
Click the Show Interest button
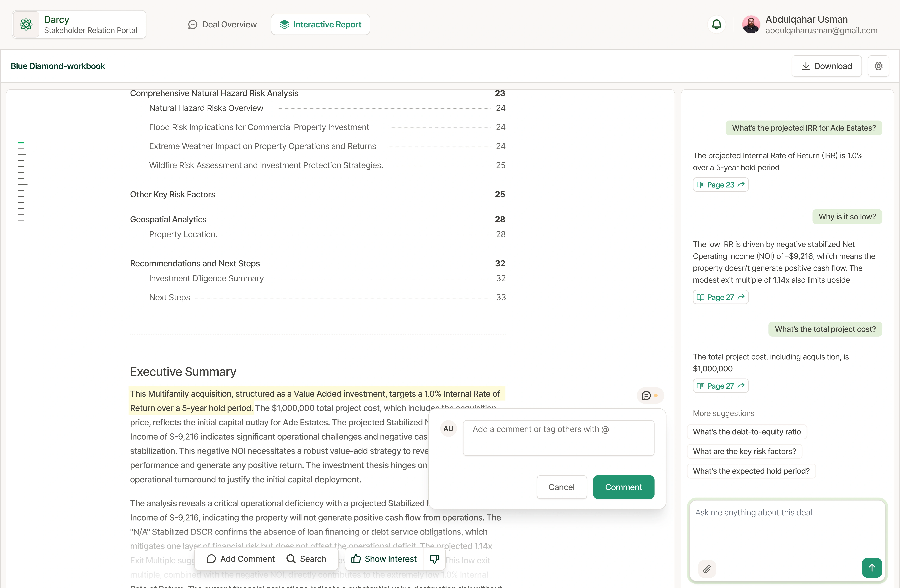384,559
